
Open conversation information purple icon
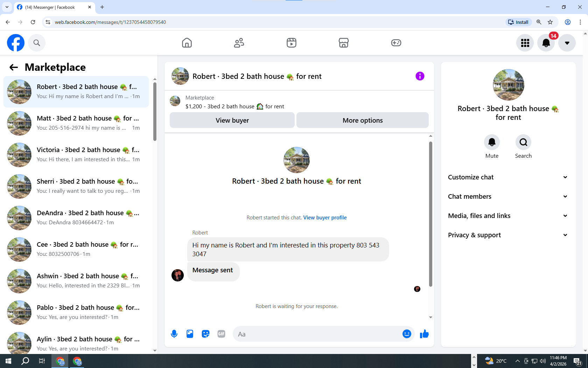tap(420, 76)
